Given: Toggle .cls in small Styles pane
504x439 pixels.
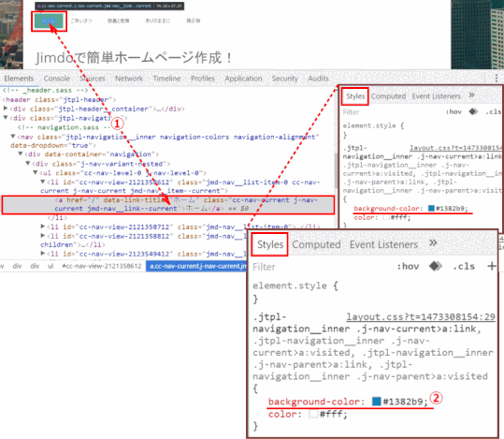Looking at the screenshot, I should [494, 112].
